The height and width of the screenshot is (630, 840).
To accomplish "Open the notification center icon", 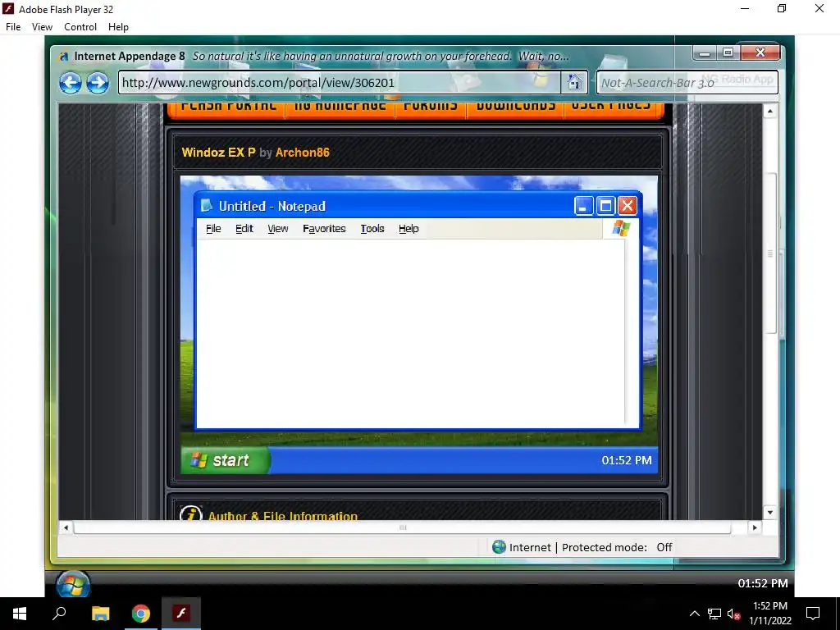I will pos(813,614).
